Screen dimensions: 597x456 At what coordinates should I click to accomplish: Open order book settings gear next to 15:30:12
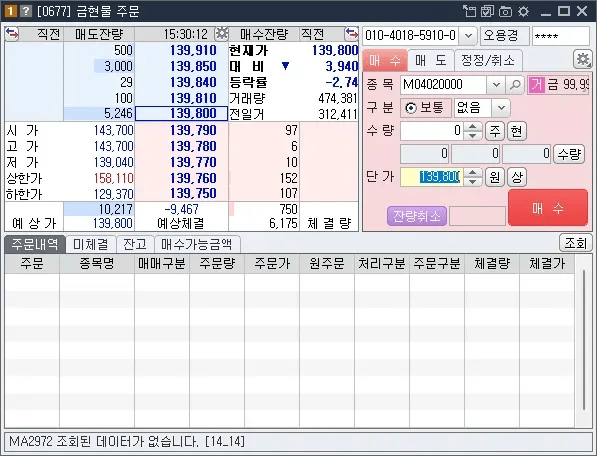tap(221, 34)
